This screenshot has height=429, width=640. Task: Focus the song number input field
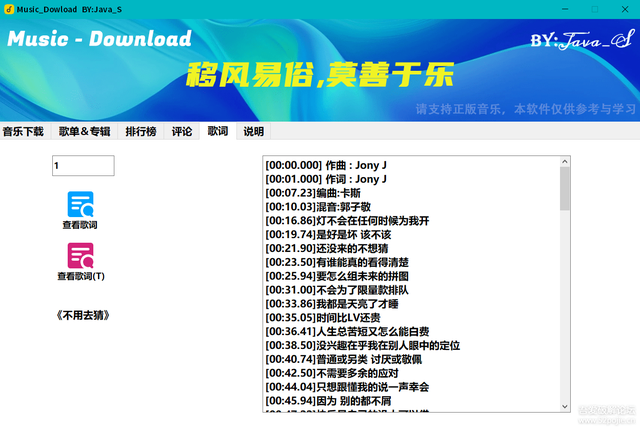point(83,165)
